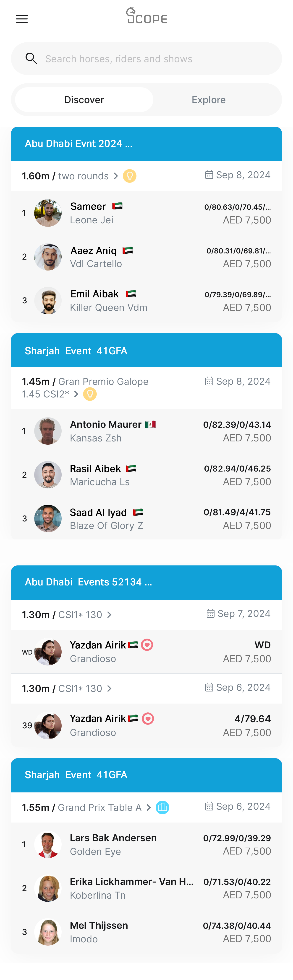Click the blue chart icon beside Grand Prix Table A
Image resolution: width=293 pixels, height=980 pixels.
[162, 807]
